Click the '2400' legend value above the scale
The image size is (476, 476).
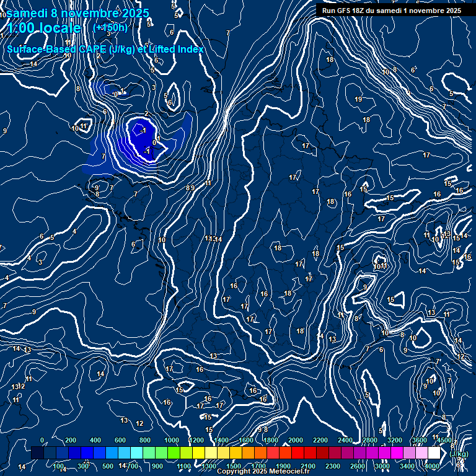coord(345,440)
